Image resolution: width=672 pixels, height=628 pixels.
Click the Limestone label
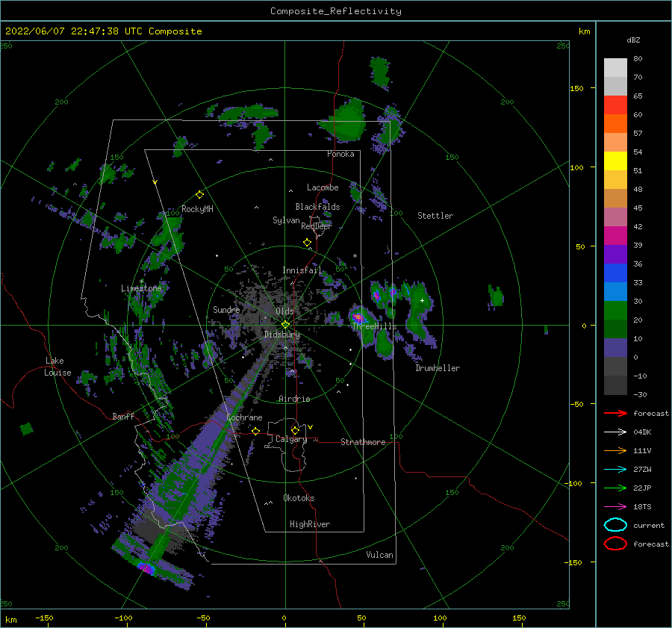point(141,288)
